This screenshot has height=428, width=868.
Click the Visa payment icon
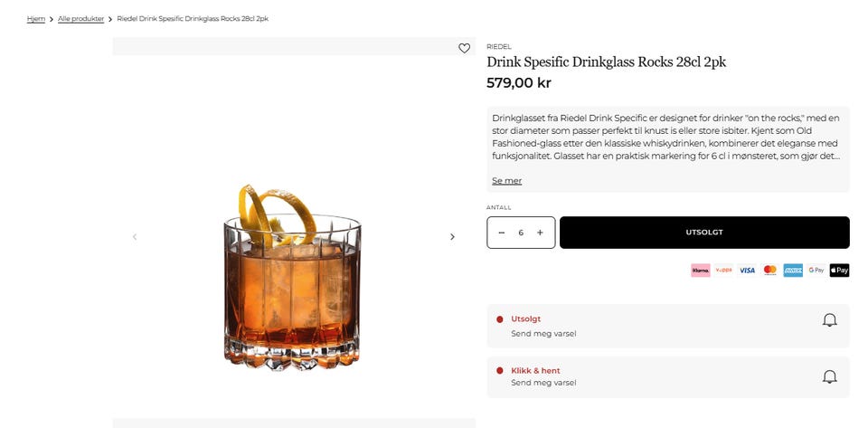tap(747, 271)
